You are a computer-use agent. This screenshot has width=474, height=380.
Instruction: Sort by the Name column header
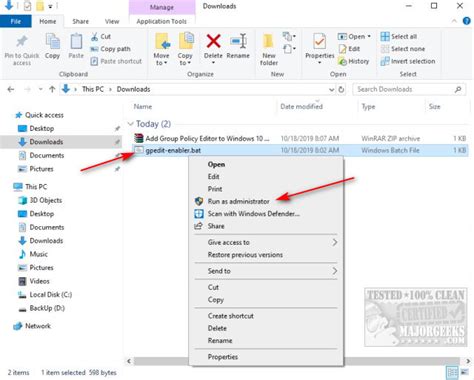click(143, 107)
